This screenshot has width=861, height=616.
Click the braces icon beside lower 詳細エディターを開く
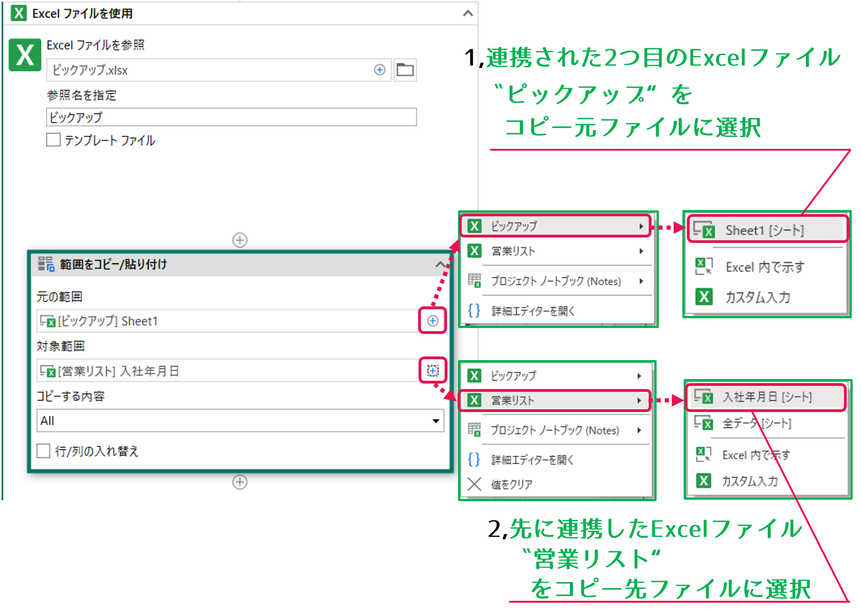(474, 459)
